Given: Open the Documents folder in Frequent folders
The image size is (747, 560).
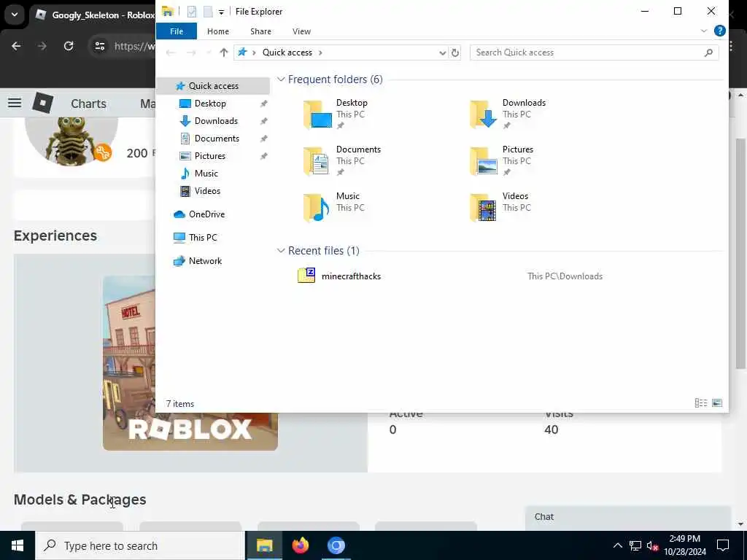Looking at the screenshot, I should [x=342, y=160].
